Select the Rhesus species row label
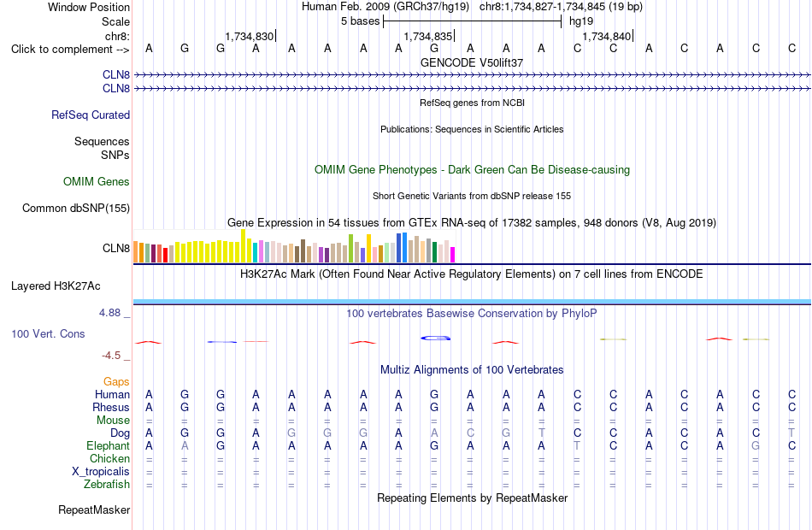The width and height of the screenshot is (812, 530). click(x=111, y=408)
